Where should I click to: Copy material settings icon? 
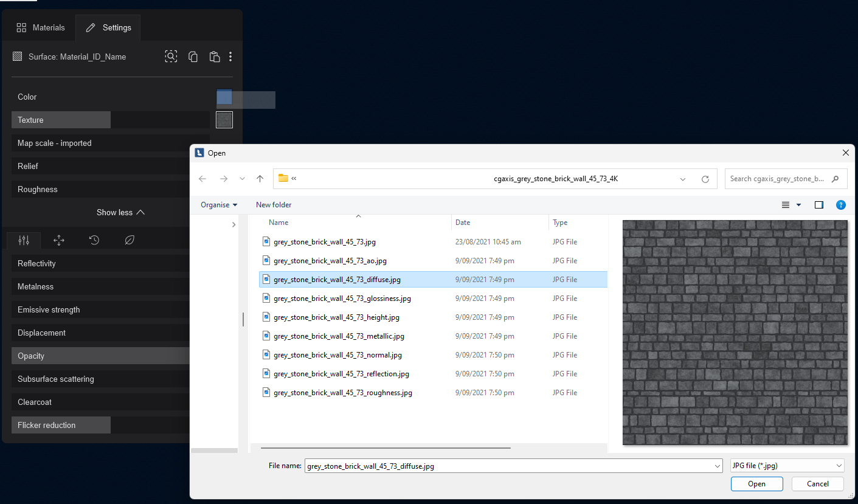[193, 57]
